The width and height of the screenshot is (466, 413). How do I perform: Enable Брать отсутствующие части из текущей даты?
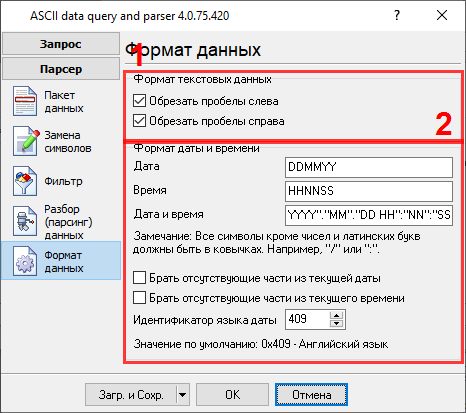point(139,277)
